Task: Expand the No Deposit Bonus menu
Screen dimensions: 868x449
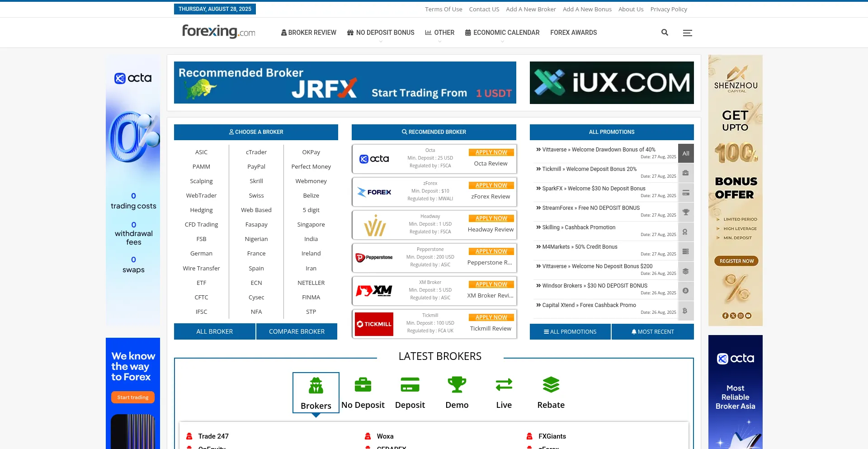Action: (381, 33)
